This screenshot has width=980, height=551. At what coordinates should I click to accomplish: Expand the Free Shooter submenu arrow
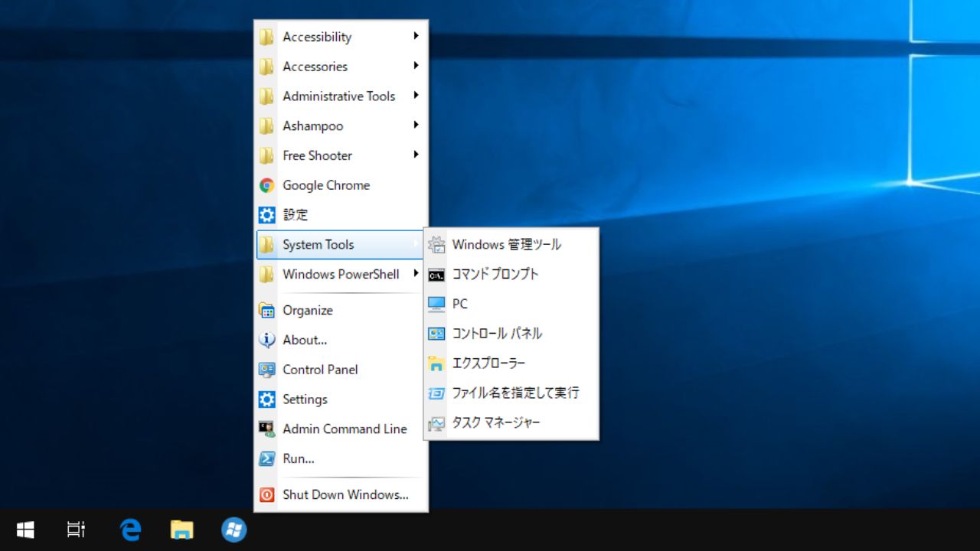tap(416, 155)
